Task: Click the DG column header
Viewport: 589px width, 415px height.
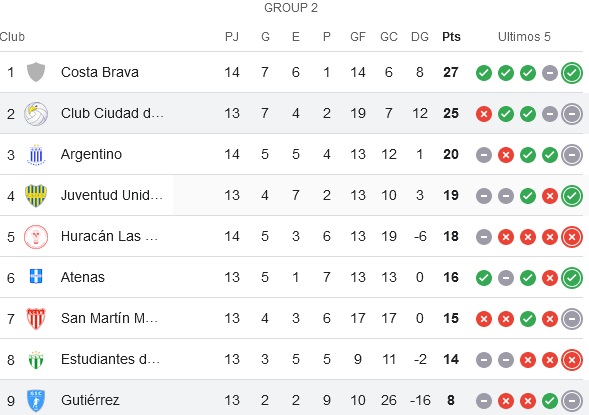Action: pyautogui.click(x=420, y=37)
